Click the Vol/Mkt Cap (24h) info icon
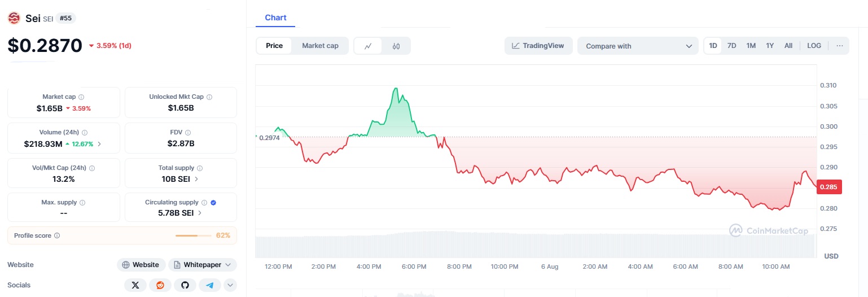The height and width of the screenshot is (297, 868). coord(92,168)
